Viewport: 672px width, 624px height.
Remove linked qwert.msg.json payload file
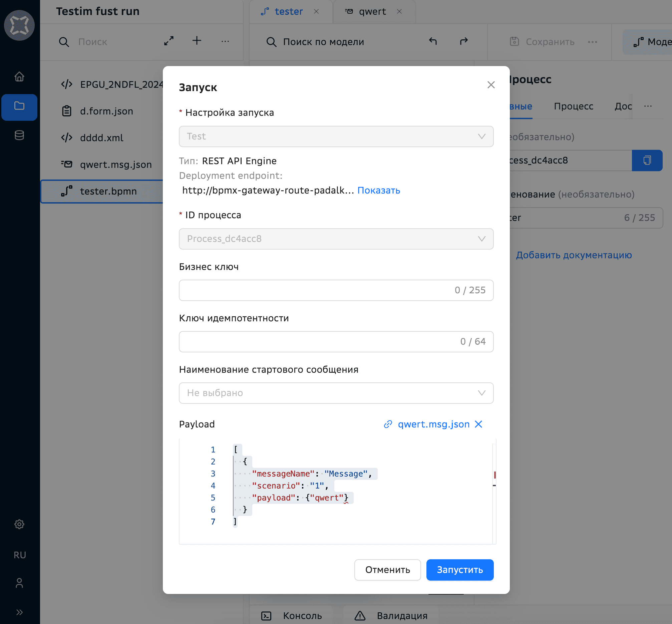pyautogui.click(x=478, y=424)
